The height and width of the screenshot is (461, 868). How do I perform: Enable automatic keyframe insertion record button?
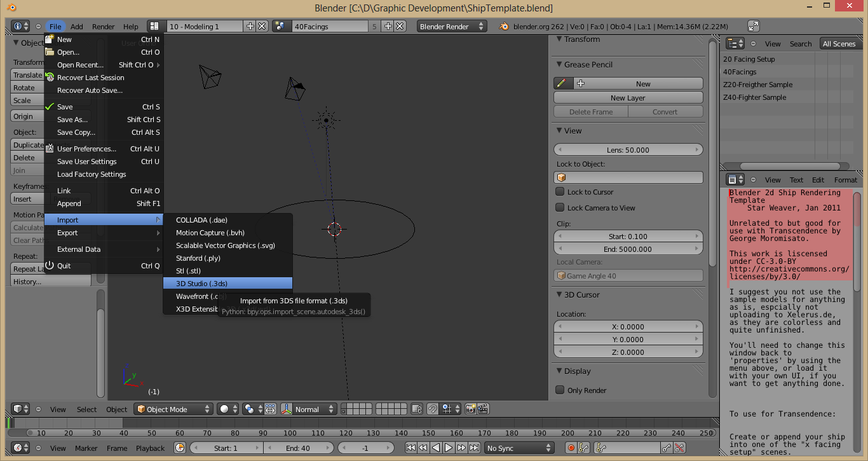571,448
